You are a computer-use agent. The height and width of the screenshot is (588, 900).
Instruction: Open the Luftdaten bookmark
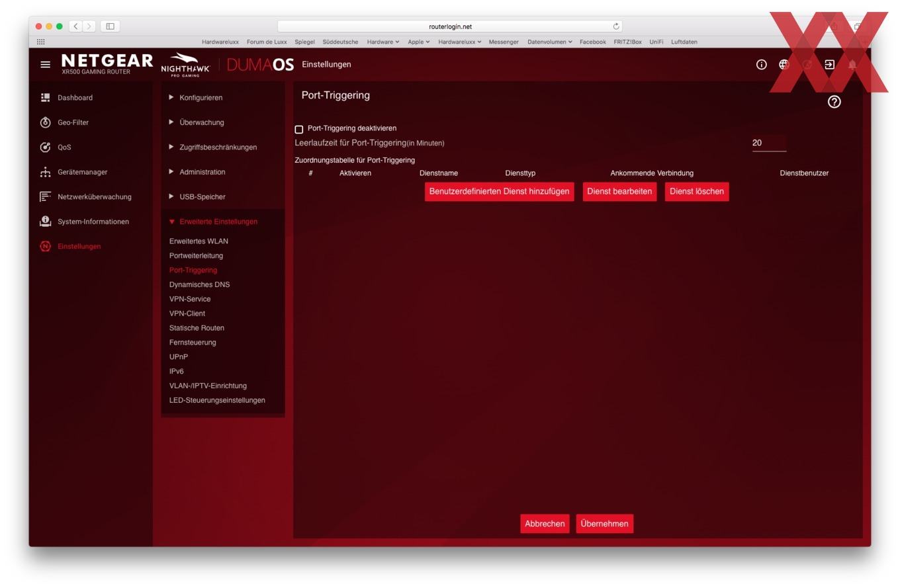click(684, 42)
